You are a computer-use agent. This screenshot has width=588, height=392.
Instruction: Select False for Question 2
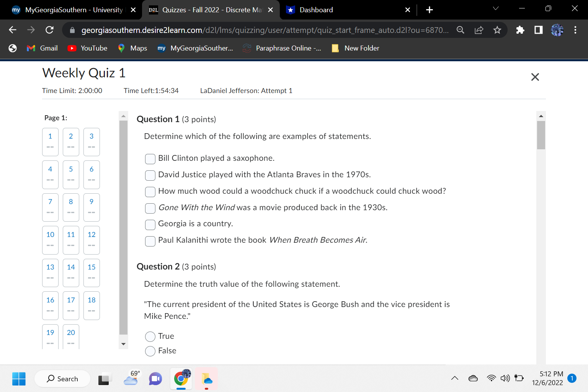tap(150, 351)
